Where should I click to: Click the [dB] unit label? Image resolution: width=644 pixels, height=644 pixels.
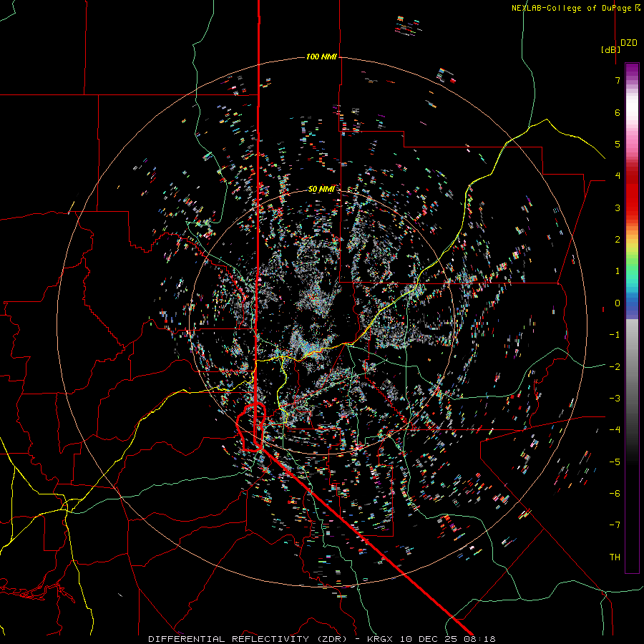[610, 49]
